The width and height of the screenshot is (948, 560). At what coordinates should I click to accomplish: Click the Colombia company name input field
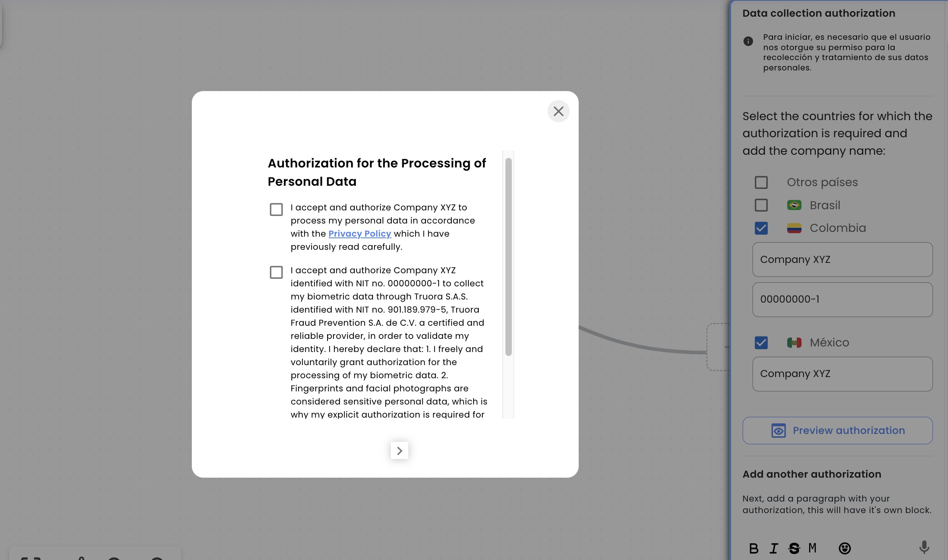[842, 259]
